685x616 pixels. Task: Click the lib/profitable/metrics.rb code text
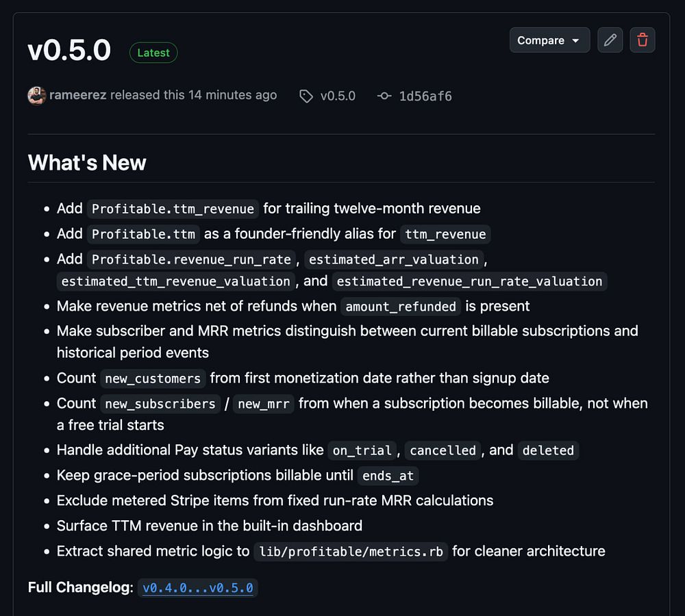pyautogui.click(x=351, y=552)
